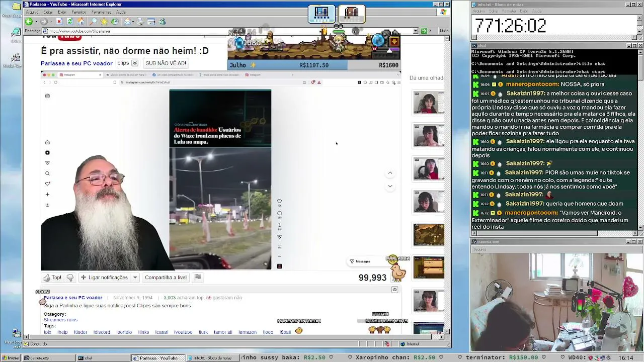Click the !sorteio tag link
This screenshot has height=362, width=644.
[x=124, y=332]
